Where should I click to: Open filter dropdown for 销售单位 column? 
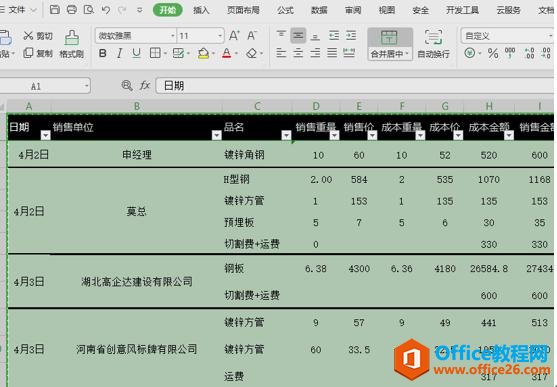[x=217, y=135]
